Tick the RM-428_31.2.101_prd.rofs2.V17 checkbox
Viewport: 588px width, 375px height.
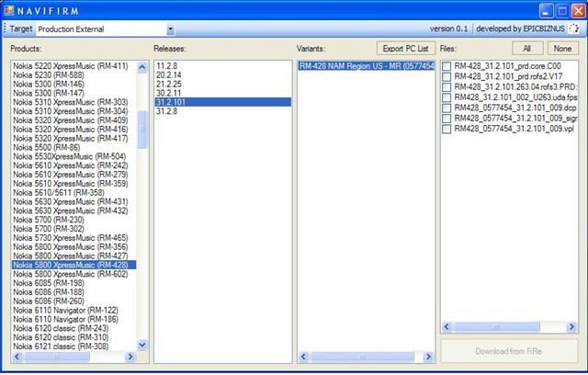(447, 77)
